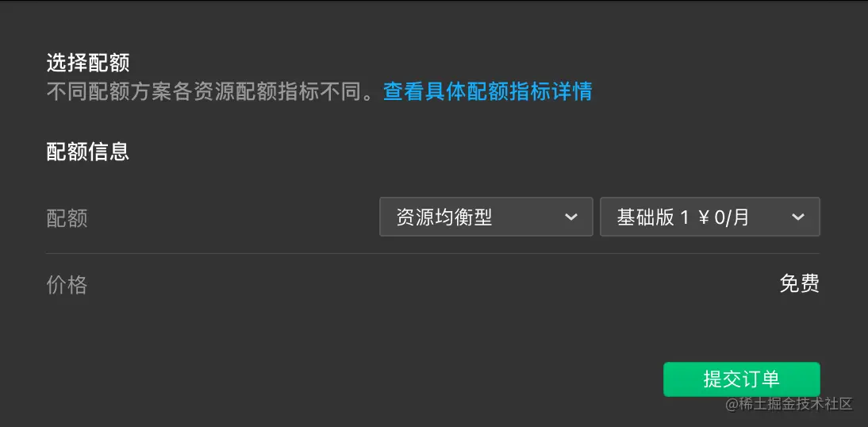The image size is (868, 427).
Task: Click the 选择配额 heading
Action: click(x=88, y=63)
